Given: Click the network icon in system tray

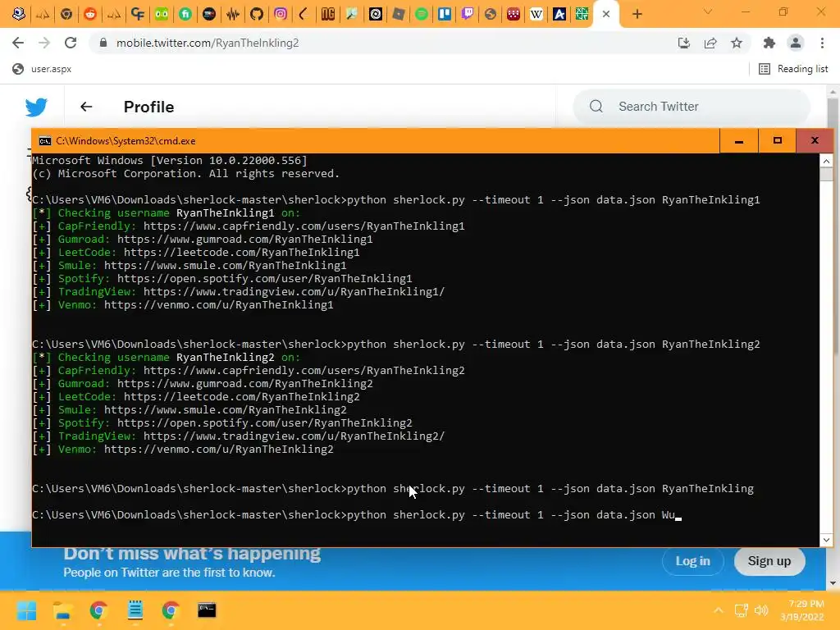Looking at the screenshot, I should [742, 610].
